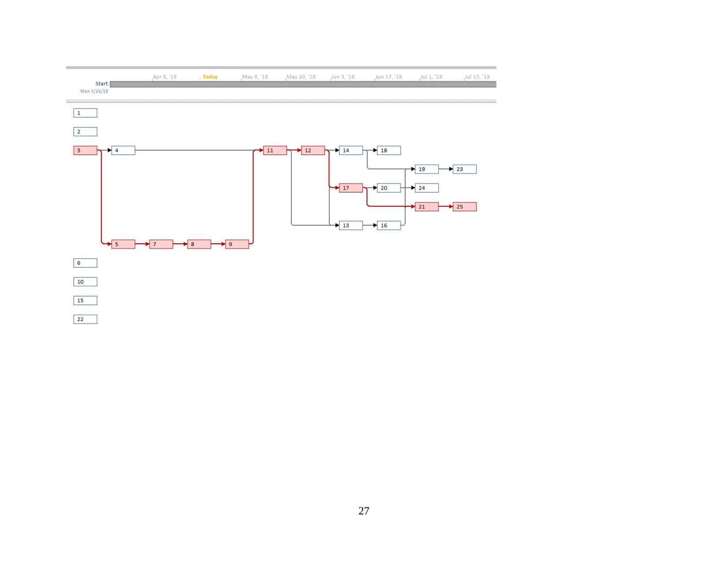Select critical task node 25
Viewport: 728px width, 563px height.
pyautogui.click(x=465, y=207)
